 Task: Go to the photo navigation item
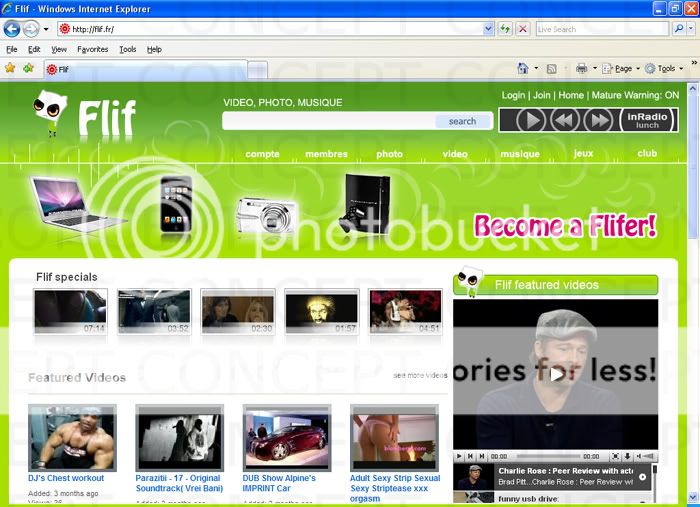coord(389,154)
